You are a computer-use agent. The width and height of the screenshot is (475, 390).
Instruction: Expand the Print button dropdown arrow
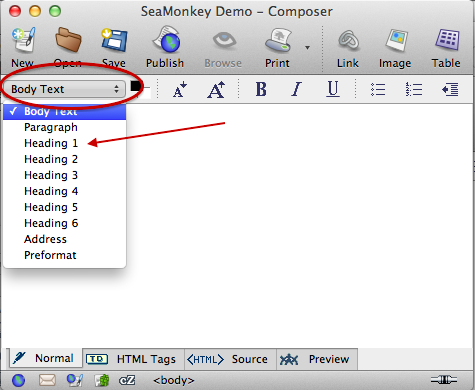click(x=307, y=48)
